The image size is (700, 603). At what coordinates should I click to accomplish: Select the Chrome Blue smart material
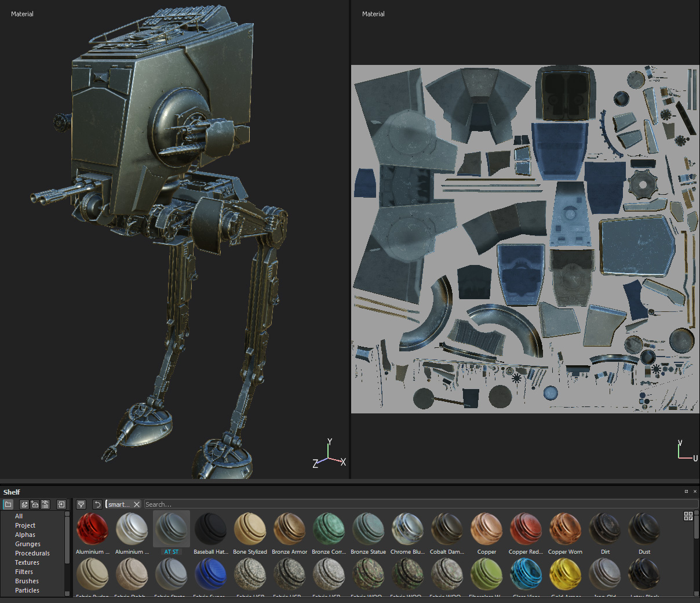coord(407,533)
